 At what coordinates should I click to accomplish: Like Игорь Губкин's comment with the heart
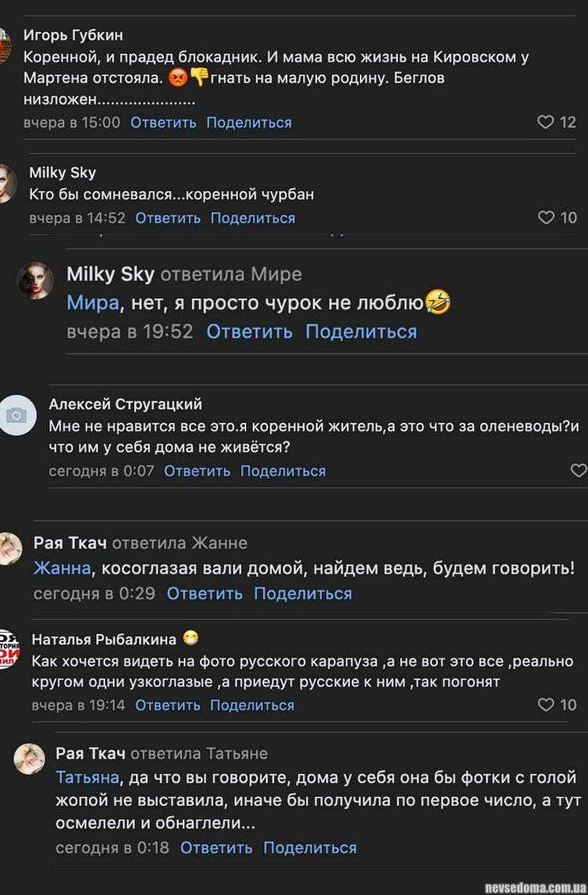point(545,122)
